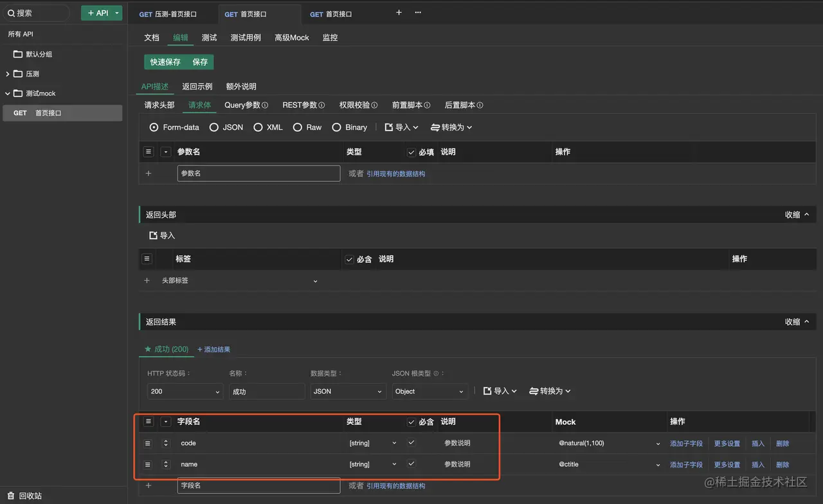Click the 保存 button

(200, 62)
